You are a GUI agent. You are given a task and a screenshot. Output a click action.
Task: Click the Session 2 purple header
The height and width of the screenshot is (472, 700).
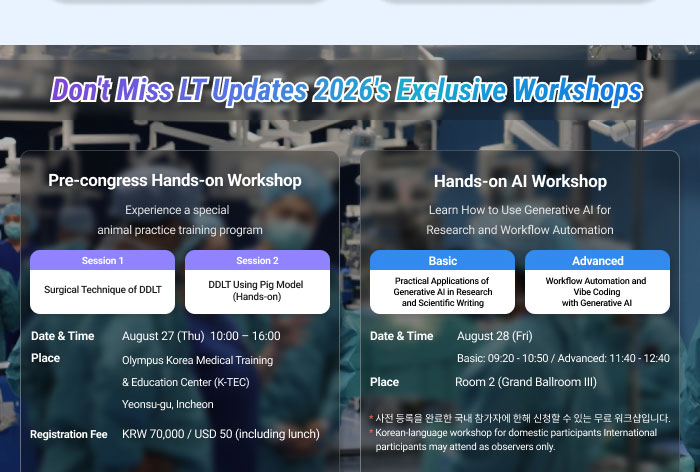pyautogui.click(x=257, y=260)
